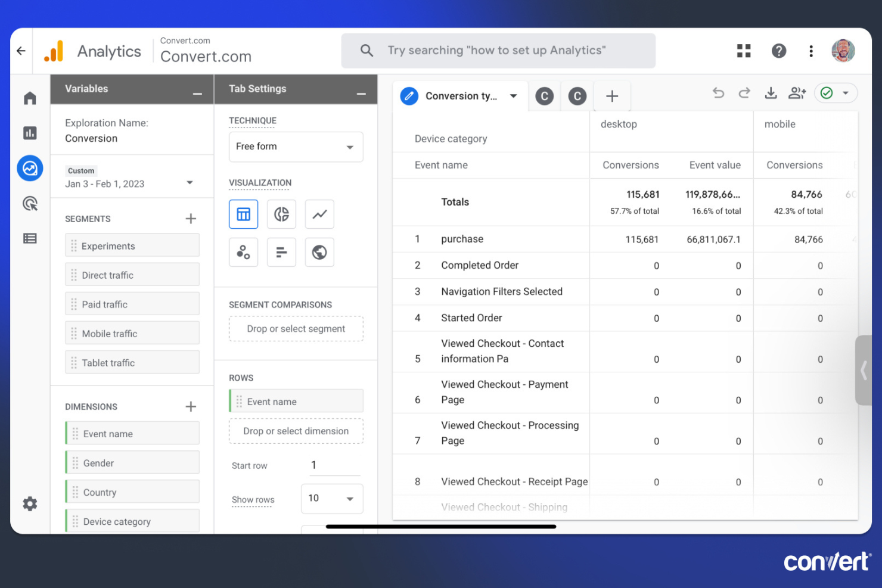Click the download export icon
882x588 pixels.
(771, 93)
